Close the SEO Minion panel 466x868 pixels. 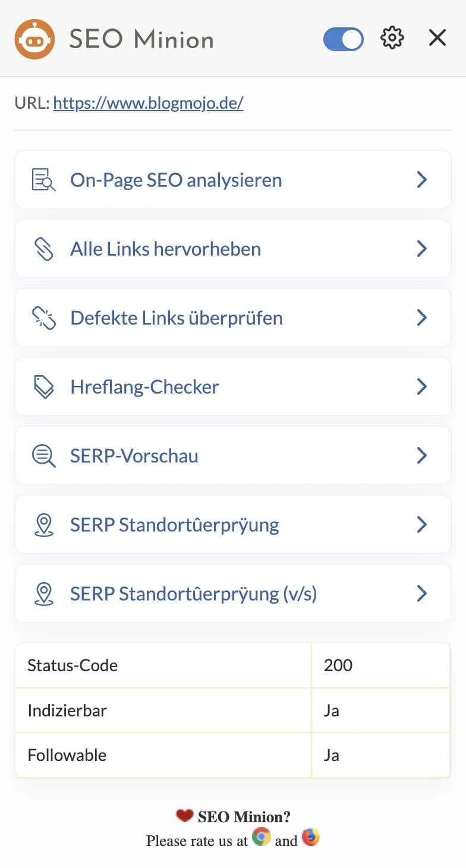coord(437,38)
